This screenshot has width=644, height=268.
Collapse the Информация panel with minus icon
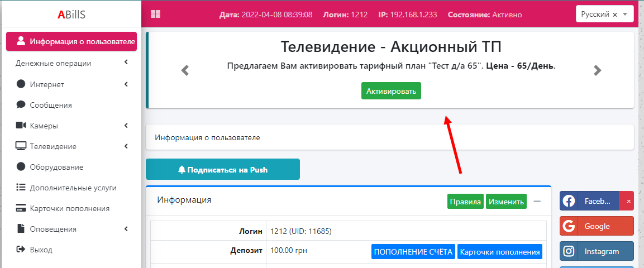pyautogui.click(x=537, y=202)
